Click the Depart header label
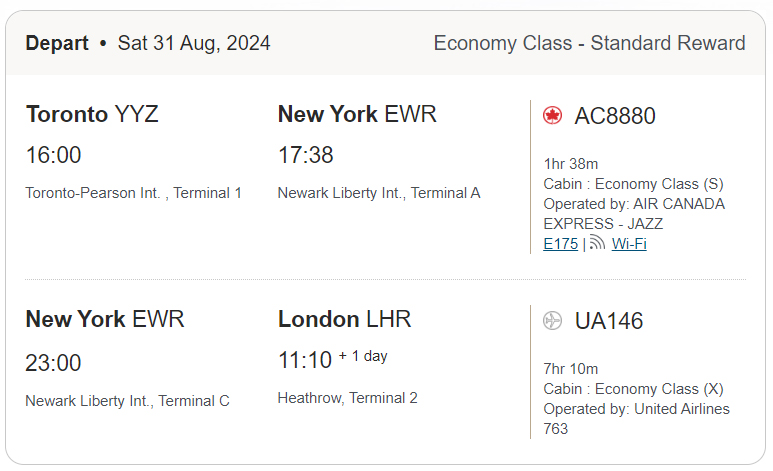The image size is (773, 471). coord(55,43)
